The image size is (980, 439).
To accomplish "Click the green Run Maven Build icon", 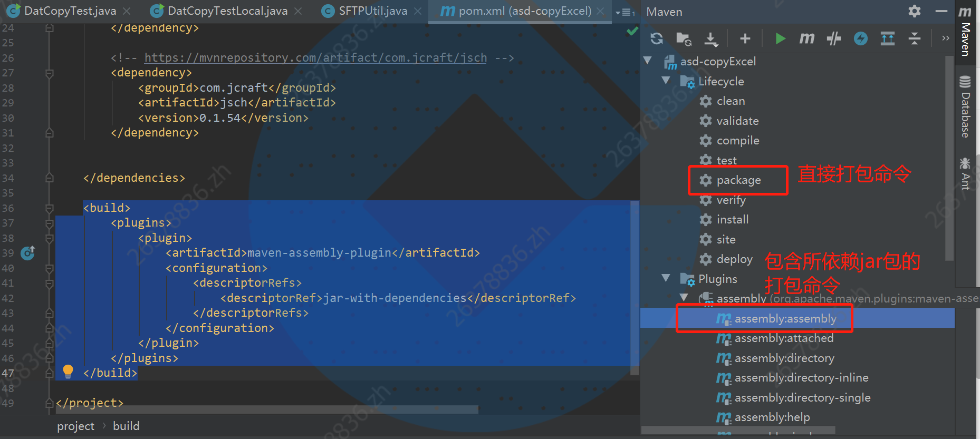I will (x=780, y=38).
